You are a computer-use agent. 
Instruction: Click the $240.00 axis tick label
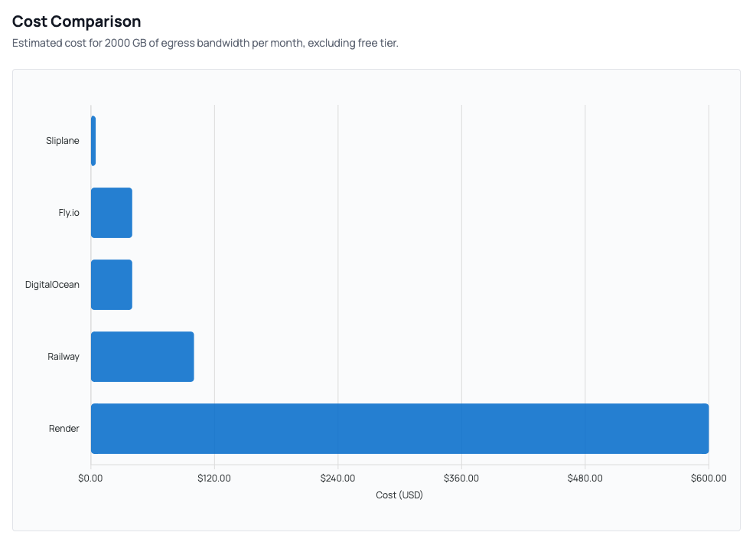click(338, 477)
